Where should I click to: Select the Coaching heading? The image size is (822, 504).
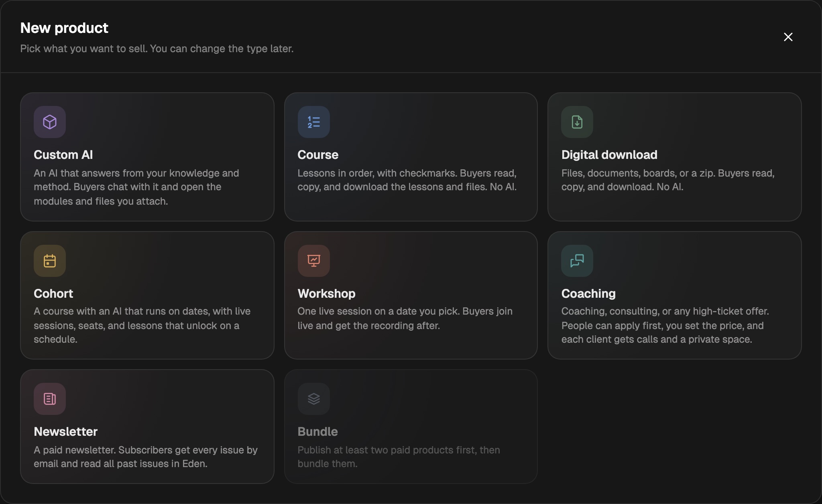click(588, 294)
